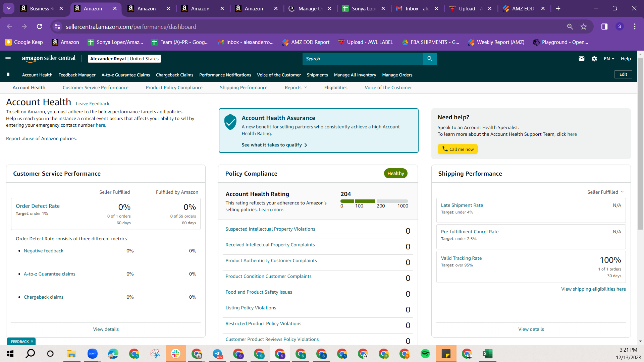This screenshot has width=644, height=362.
Task: Open the tab search dropdown arrow
Action: (x=9, y=8)
